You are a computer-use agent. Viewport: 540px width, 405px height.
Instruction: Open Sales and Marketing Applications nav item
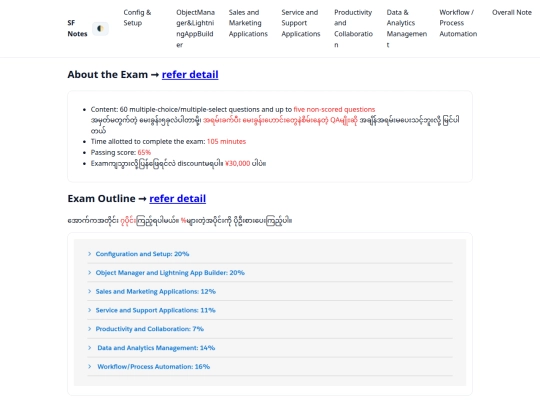248,23
